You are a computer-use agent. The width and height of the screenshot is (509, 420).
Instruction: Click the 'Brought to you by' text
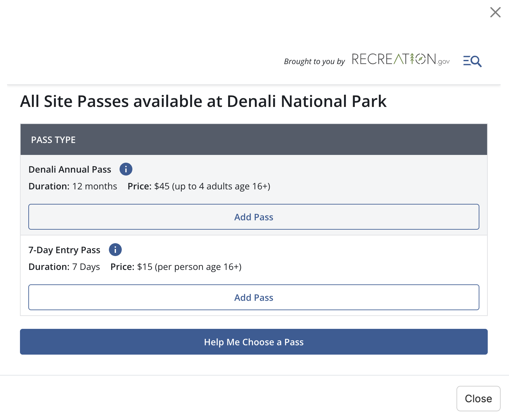314,61
